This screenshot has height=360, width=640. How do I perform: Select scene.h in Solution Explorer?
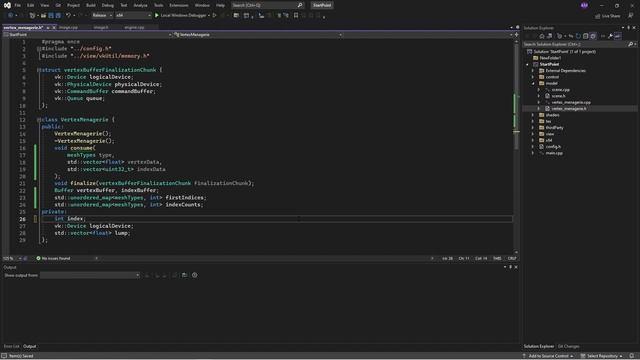click(x=558, y=96)
